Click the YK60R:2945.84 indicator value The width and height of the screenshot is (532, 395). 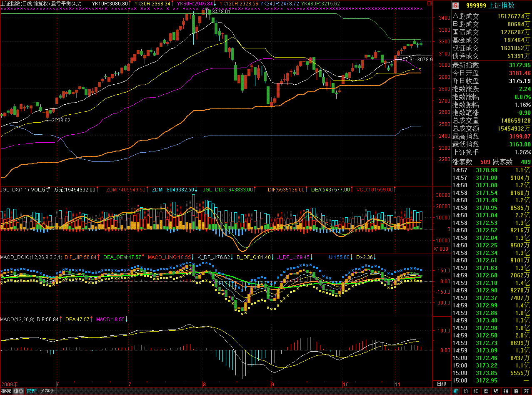(x=195, y=3)
